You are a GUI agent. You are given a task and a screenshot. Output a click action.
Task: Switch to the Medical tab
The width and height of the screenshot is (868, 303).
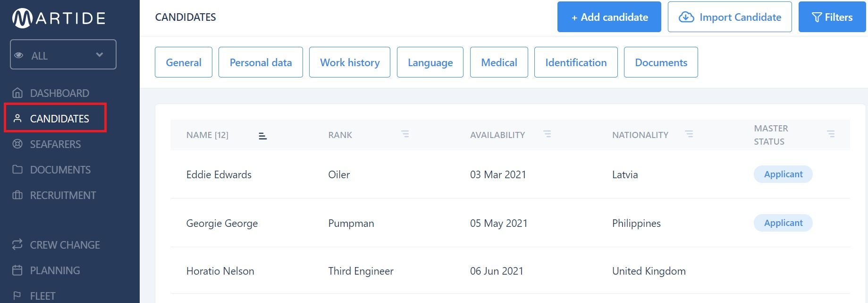499,62
